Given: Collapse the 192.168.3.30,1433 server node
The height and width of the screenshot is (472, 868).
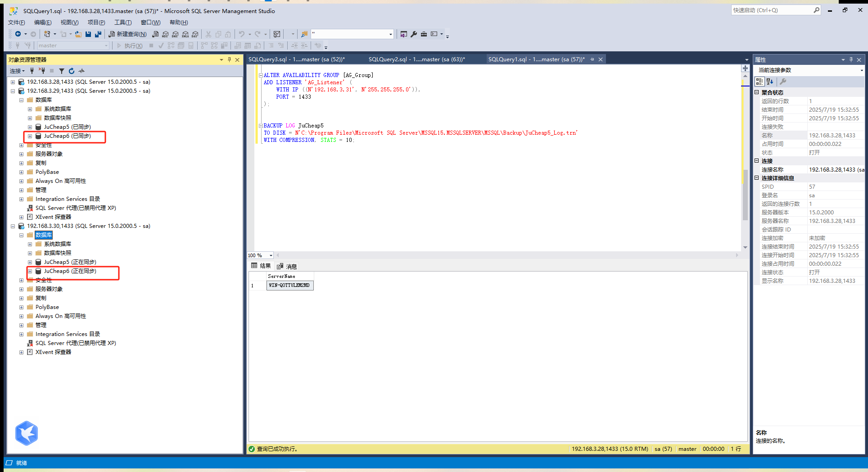Looking at the screenshot, I should coord(13,226).
